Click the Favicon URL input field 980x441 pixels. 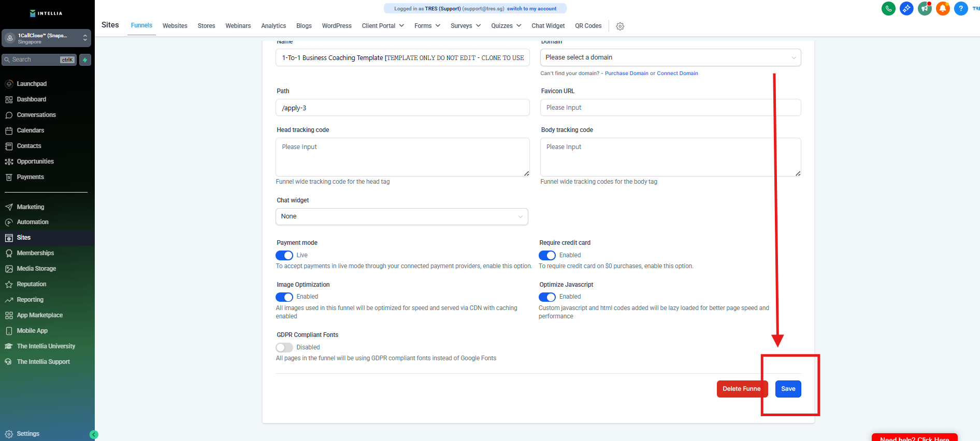pos(670,108)
